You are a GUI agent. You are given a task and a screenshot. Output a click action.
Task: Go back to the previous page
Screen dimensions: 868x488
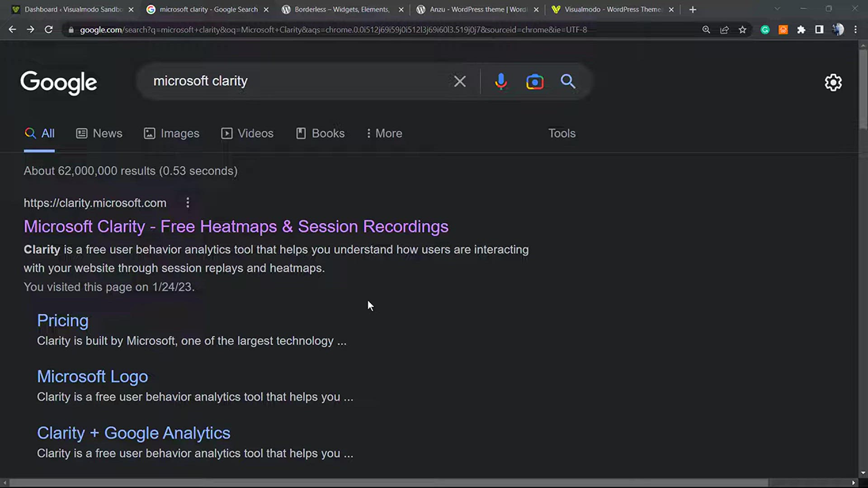[12, 29]
